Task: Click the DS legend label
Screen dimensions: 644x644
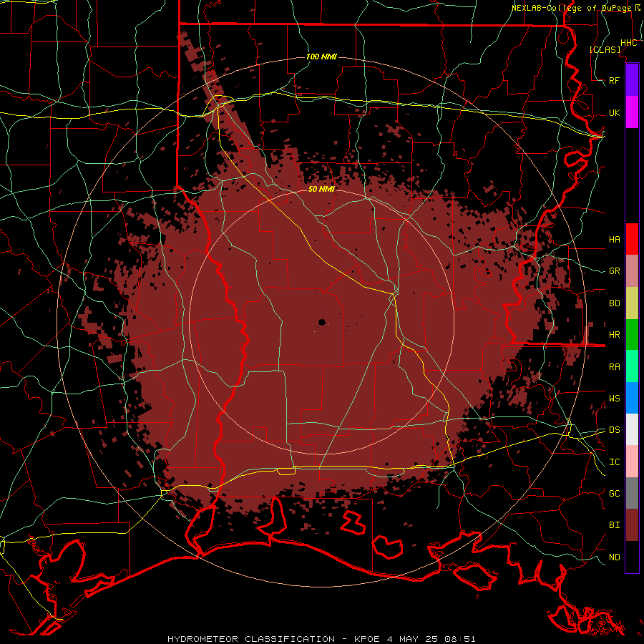Action: [x=615, y=430]
